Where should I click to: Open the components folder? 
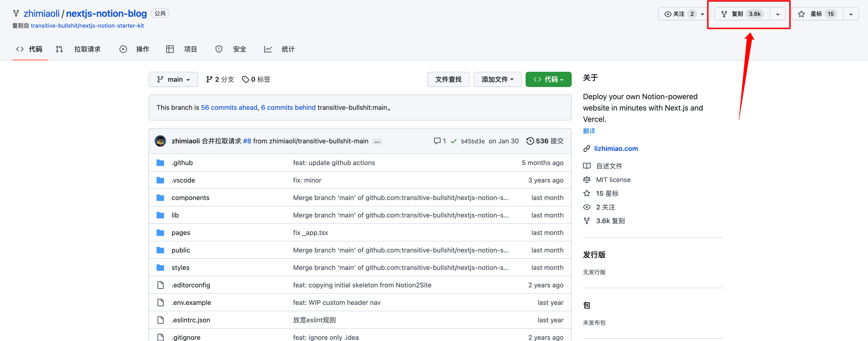[x=190, y=198]
